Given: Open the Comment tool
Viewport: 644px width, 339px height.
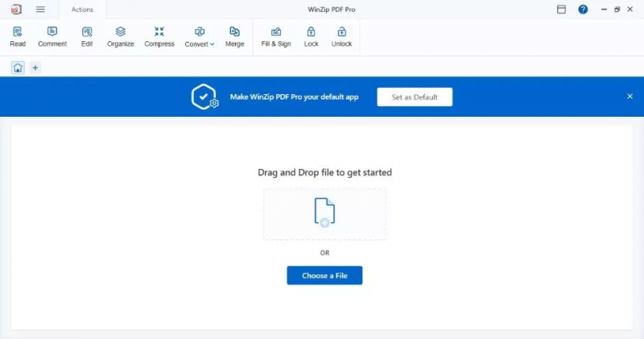Looking at the screenshot, I should (52, 37).
